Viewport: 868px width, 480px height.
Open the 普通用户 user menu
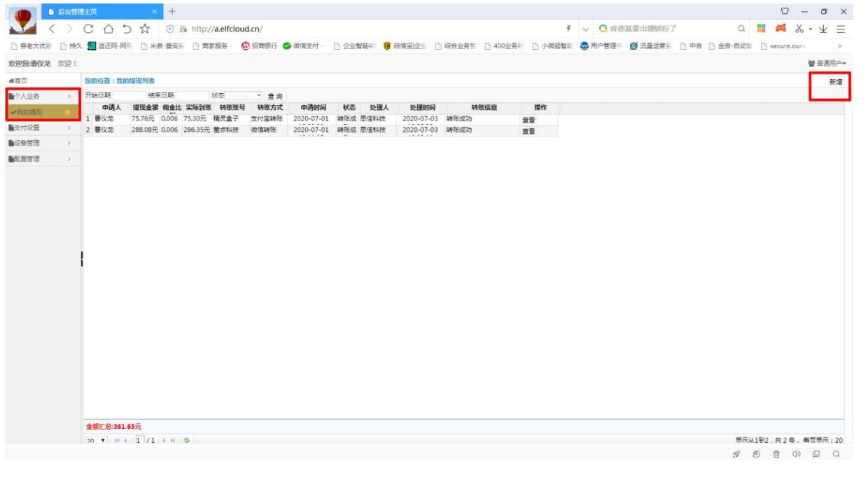826,64
